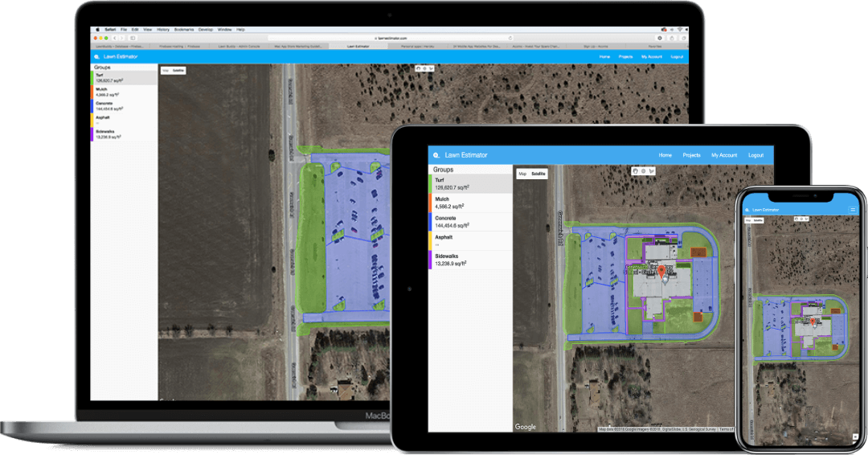This screenshot has width=868, height=455.
Task: Click top-right orange mulch polygon on iPad map
Action: pos(698,252)
